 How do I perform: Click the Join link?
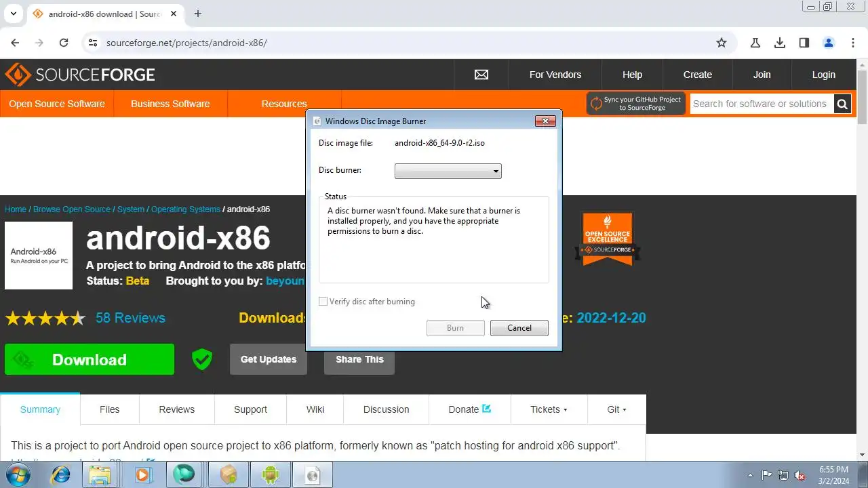[762, 75]
